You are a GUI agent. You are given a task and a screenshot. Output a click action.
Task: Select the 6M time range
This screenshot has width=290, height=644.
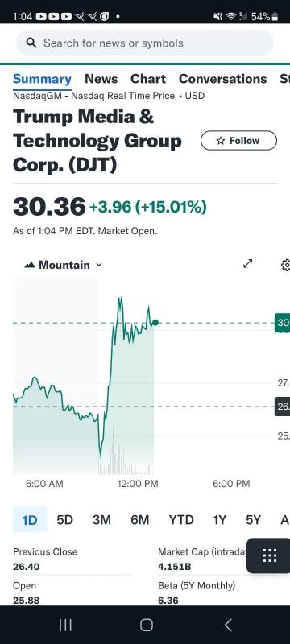click(139, 520)
